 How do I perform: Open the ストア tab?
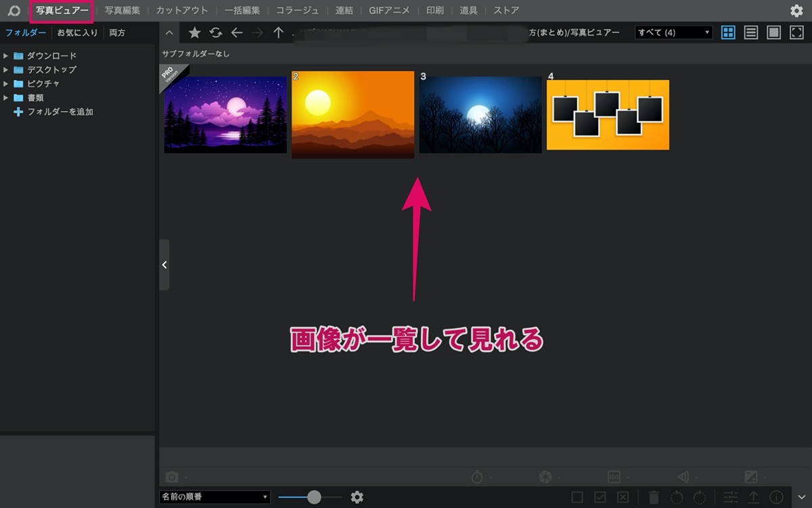coord(506,11)
